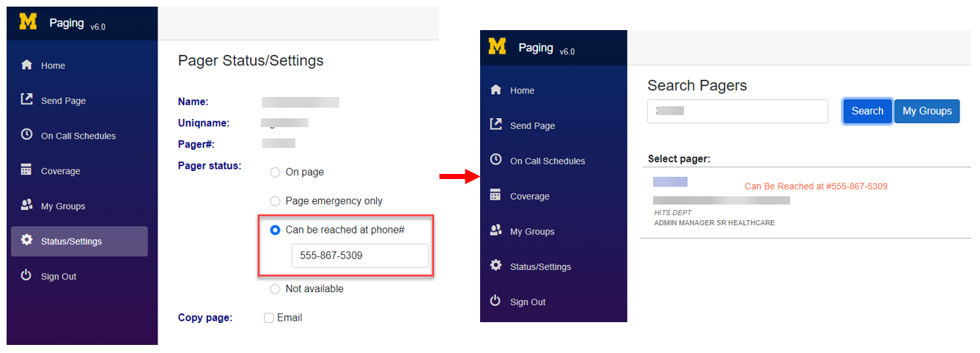Image resolution: width=980 pixels, height=353 pixels.
Task: Click the Home house icon in left panel
Action: click(x=27, y=65)
